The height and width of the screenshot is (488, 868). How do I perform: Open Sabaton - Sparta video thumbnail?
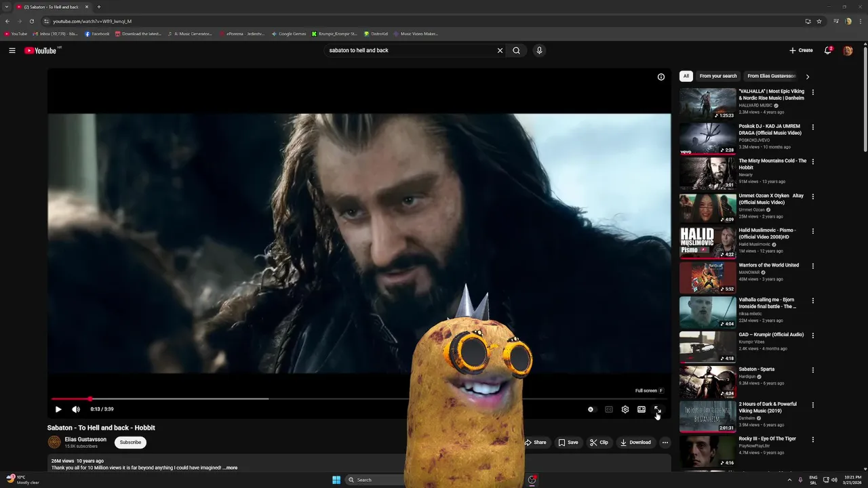(x=707, y=382)
